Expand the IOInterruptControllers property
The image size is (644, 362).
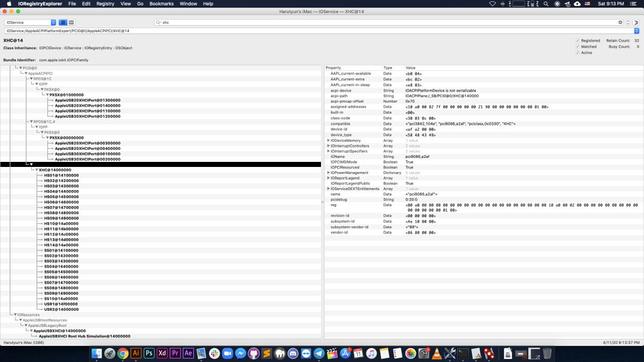(329, 146)
